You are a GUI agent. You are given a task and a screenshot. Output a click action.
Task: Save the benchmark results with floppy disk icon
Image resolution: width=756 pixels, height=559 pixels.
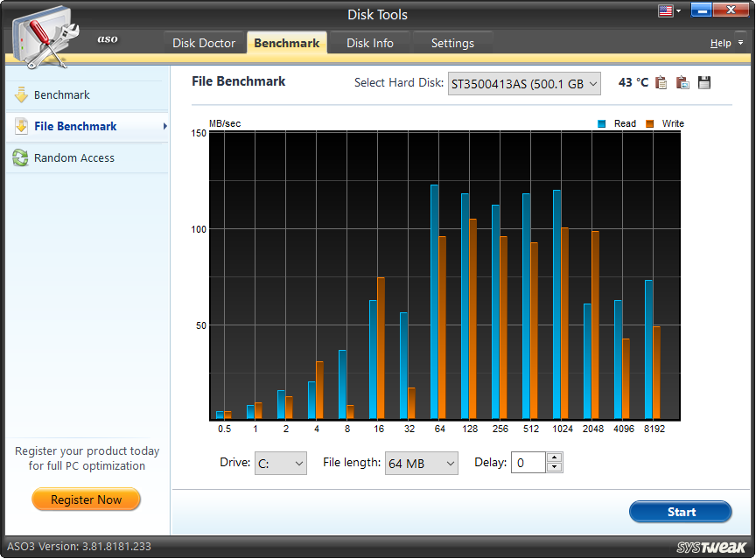click(703, 82)
